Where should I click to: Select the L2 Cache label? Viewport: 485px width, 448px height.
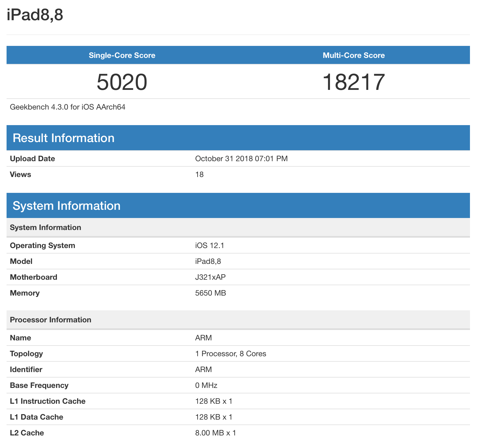(x=27, y=433)
